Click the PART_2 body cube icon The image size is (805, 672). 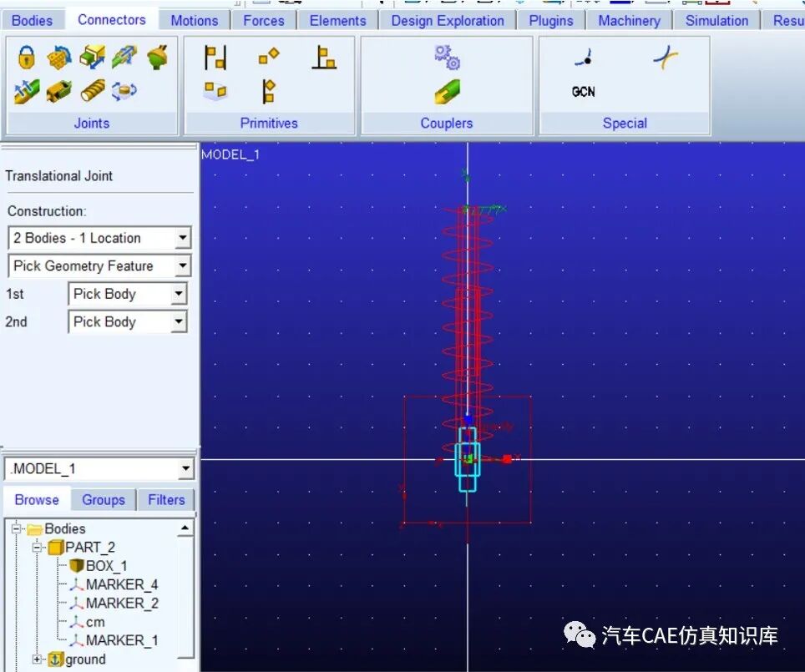tap(55, 548)
